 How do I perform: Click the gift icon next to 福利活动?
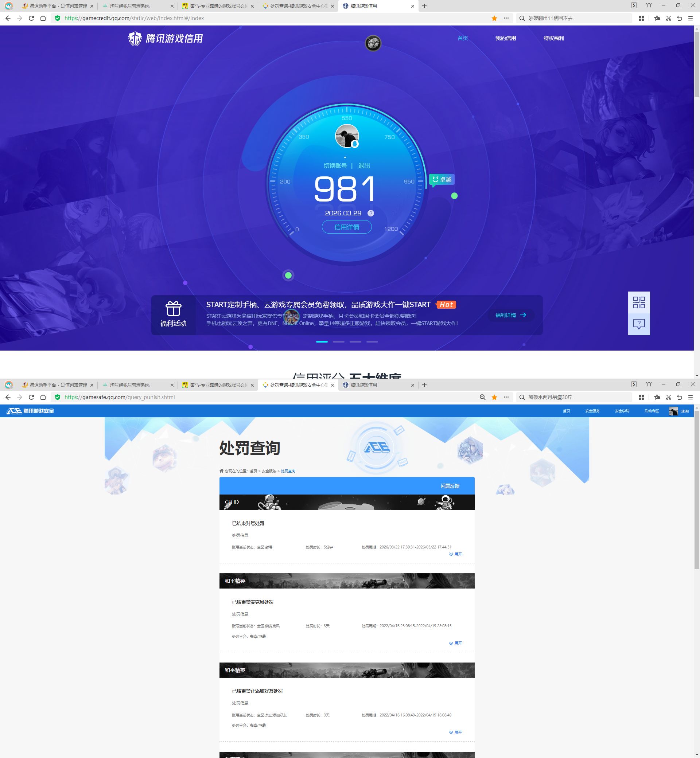[x=173, y=309]
